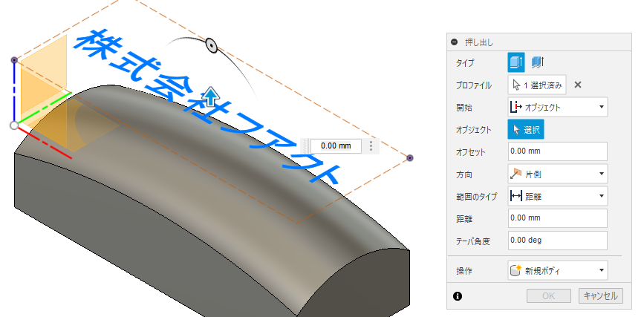Viewport: 644px width, 317px height.
Task: Click the origin point of the sketch axes
Action: pos(13,125)
